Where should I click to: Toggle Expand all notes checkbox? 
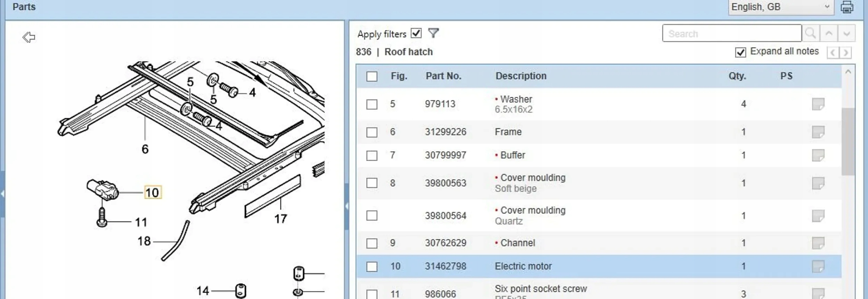point(740,52)
